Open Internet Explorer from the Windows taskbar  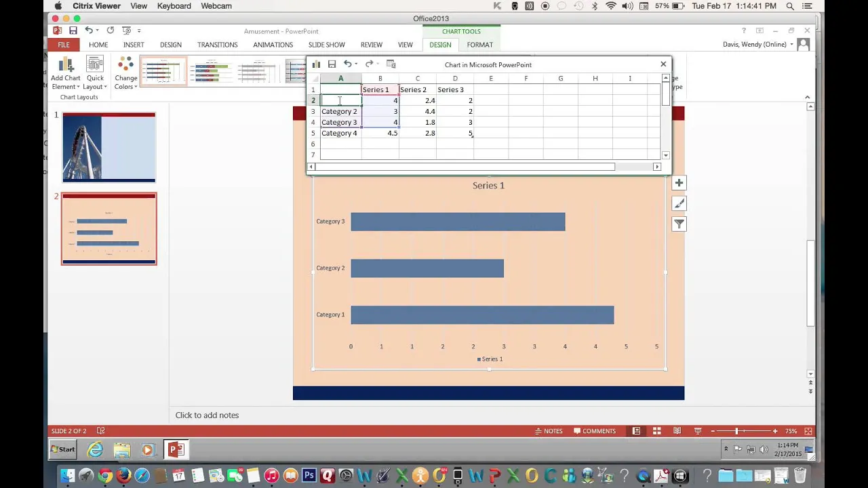(96, 449)
